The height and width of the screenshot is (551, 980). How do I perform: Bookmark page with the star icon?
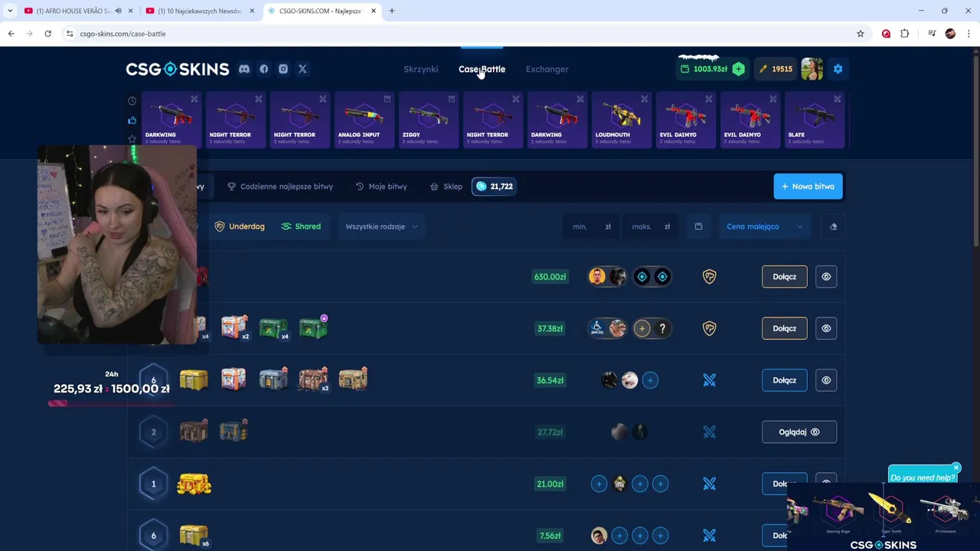pyautogui.click(x=861, y=34)
